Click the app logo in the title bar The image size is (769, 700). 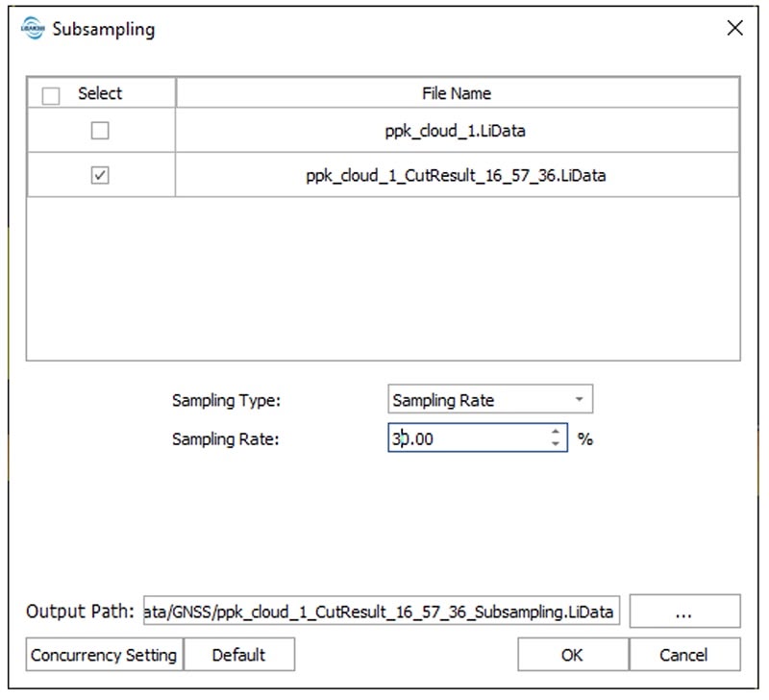tap(32, 29)
